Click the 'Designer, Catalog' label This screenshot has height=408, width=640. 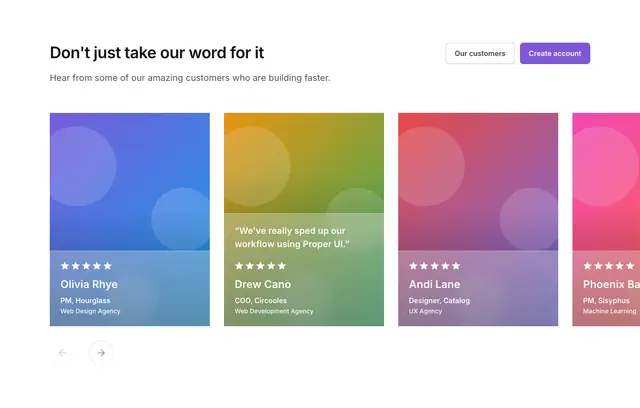[439, 301]
